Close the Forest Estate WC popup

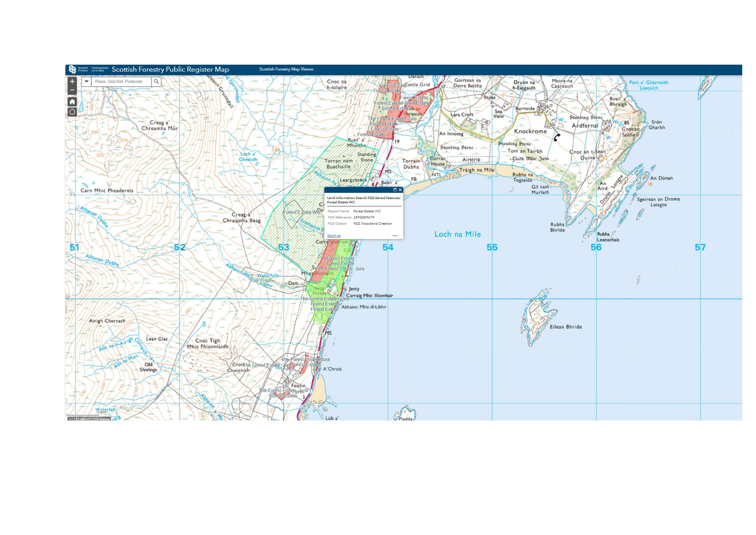pos(400,190)
